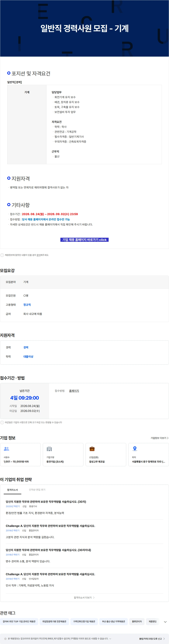
Task: Select tag 취업맞춤특기병 전문채용관
Action: point(54,621)
